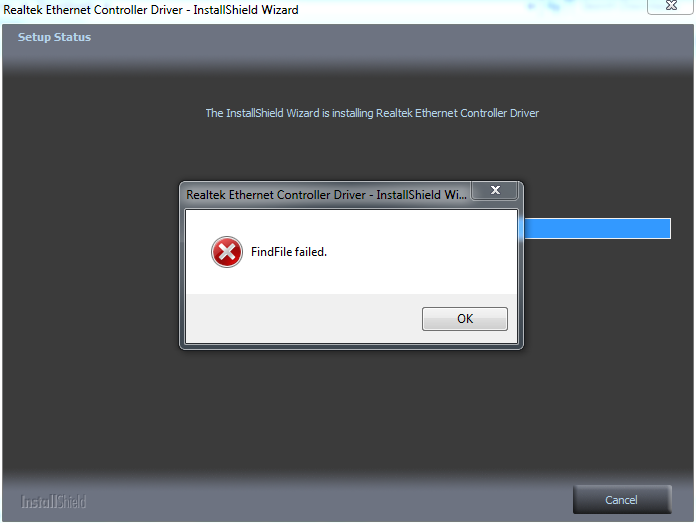Screen dimensions: 696x523
Task: Click the main window title 'Realtek Ethernet Controller Driver'
Action: 93,10
